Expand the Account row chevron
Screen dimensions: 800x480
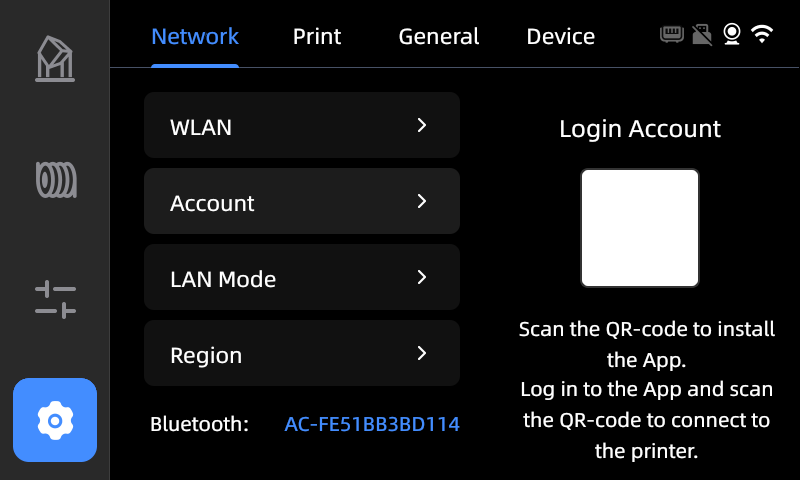click(421, 201)
